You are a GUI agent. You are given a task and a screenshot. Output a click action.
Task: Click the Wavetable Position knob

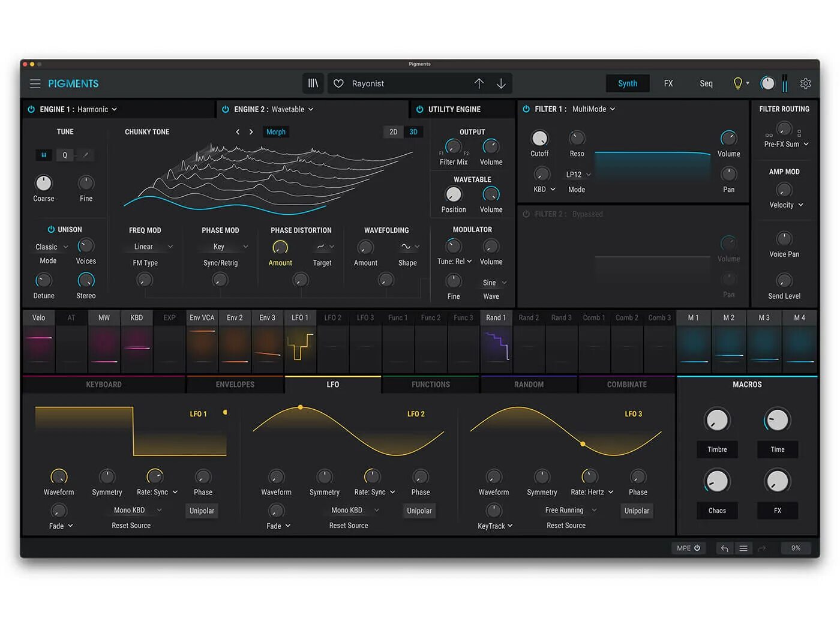pos(454,194)
